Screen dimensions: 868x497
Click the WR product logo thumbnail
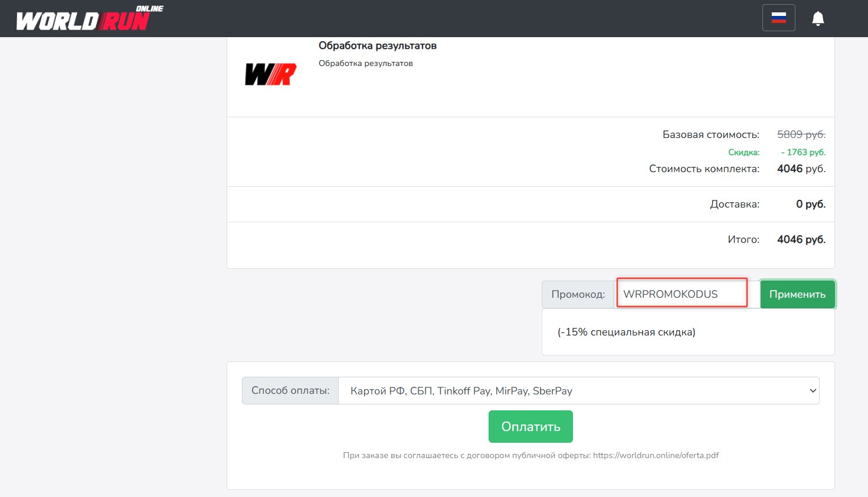(x=270, y=75)
